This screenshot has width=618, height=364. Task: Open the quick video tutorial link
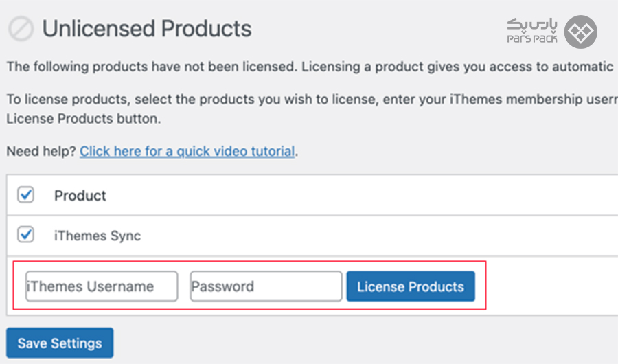pos(187,151)
